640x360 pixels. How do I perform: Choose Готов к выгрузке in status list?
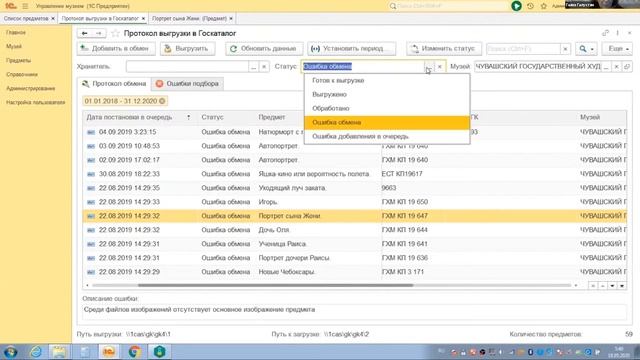pos(387,80)
